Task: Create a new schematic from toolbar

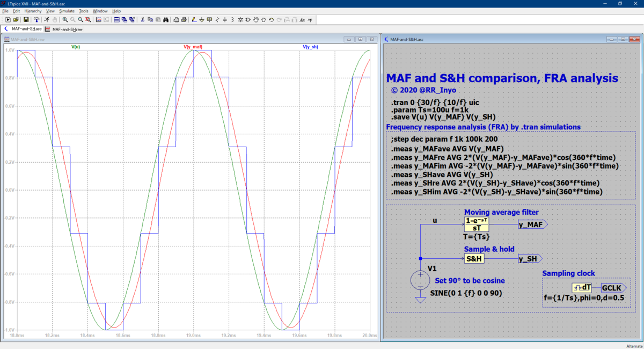Action: point(8,19)
